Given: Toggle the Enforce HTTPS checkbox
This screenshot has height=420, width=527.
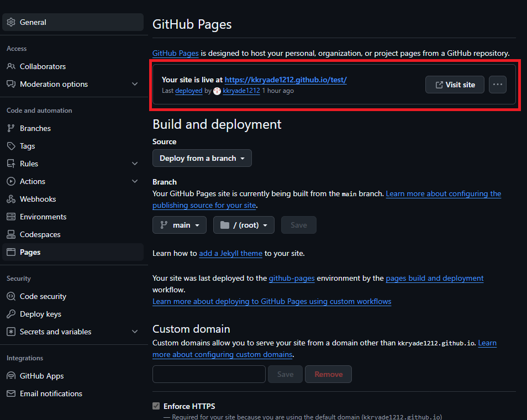Looking at the screenshot, I should (156, 406).
